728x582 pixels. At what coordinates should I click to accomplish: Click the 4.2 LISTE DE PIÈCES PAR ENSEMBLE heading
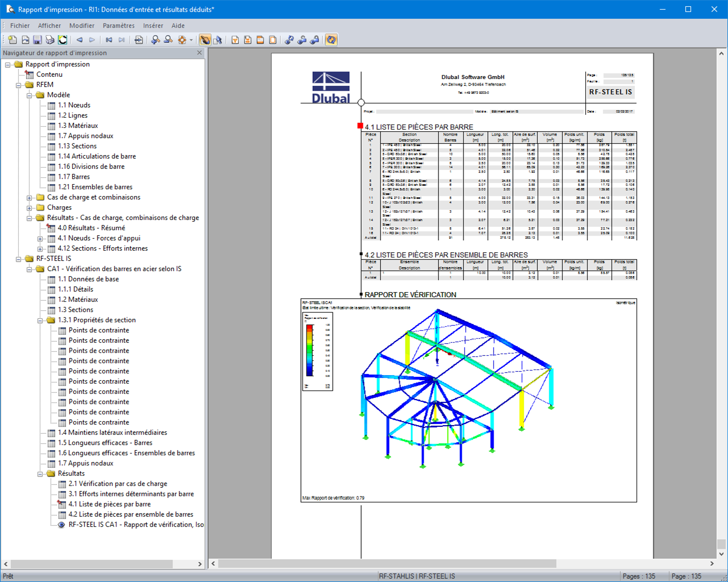(446, 255)
